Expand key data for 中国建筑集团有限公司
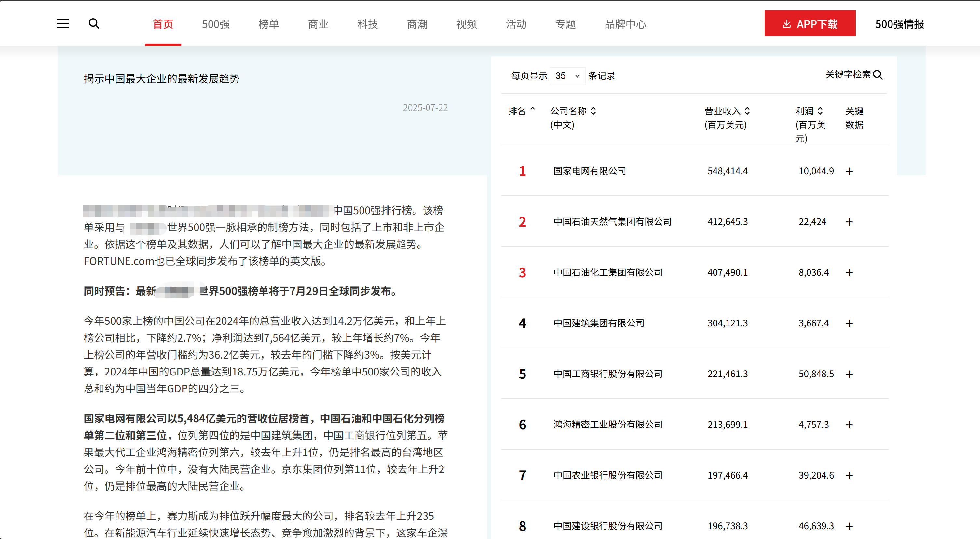This screenshot has width=980, height=539. (849, 323)
